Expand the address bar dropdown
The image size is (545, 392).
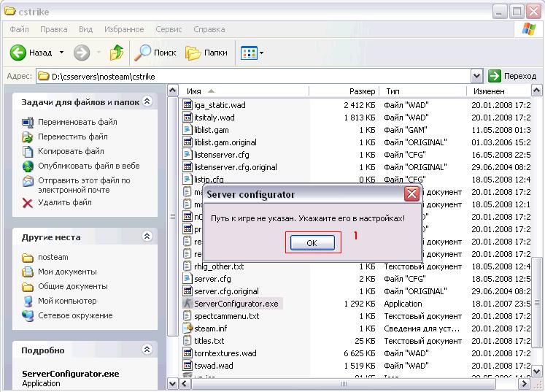[x=476, y=76]
